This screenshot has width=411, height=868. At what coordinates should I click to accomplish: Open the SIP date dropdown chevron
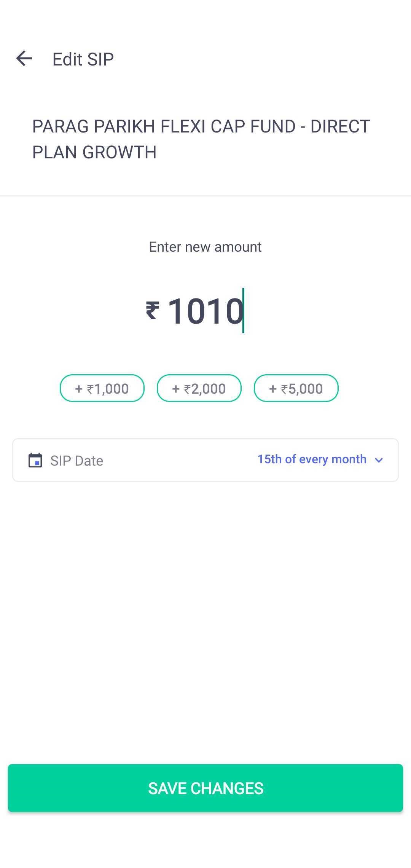pyautogui.click(x=379, y=460)
